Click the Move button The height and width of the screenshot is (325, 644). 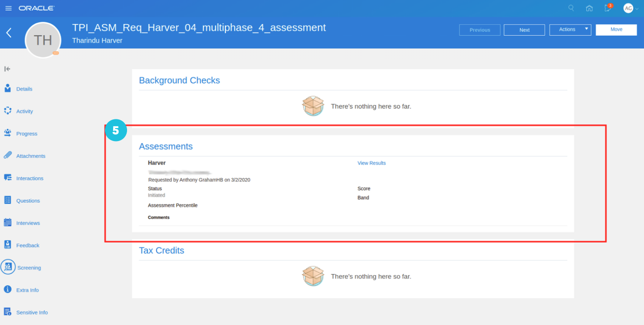pyautogui.click(x=616, y=30)
